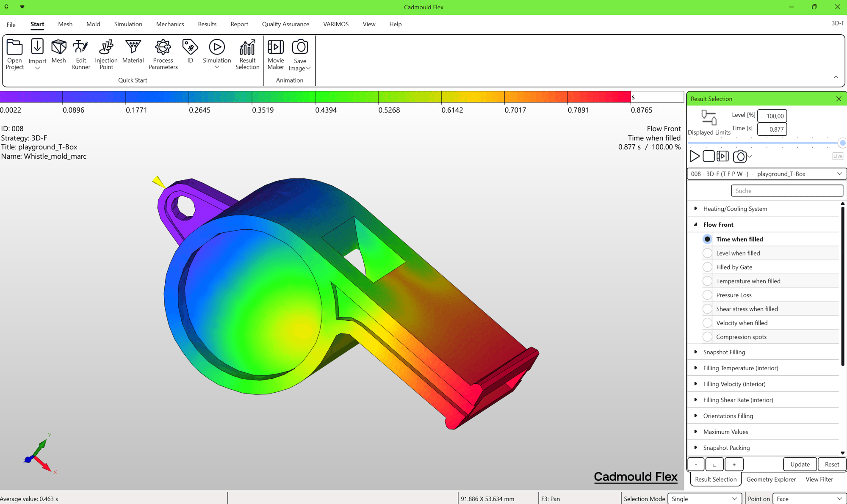Launch the Movie Maker tool
Screen dimensions: 847x504
click(x=276, y=54)
